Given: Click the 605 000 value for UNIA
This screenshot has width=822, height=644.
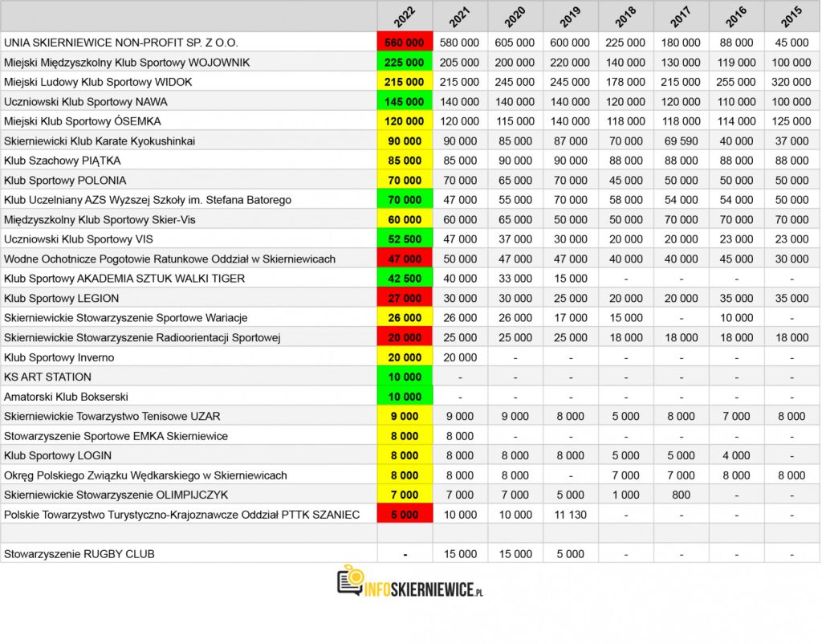Looking at the screenshot, I should [515, 43].
